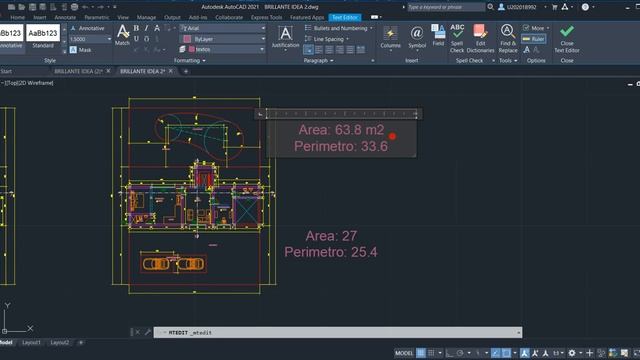Expand the Formatting panel
The image size is (640, 360).
(x=190, y=60)
